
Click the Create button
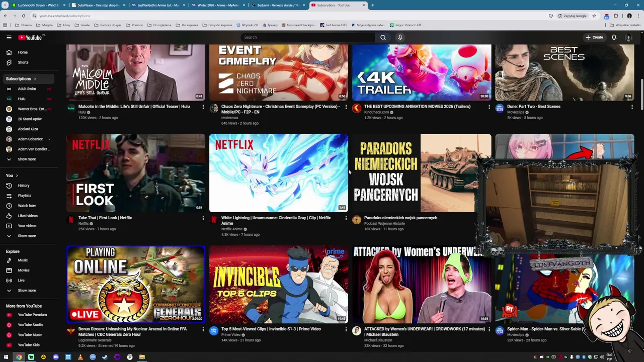click(594, 37)
